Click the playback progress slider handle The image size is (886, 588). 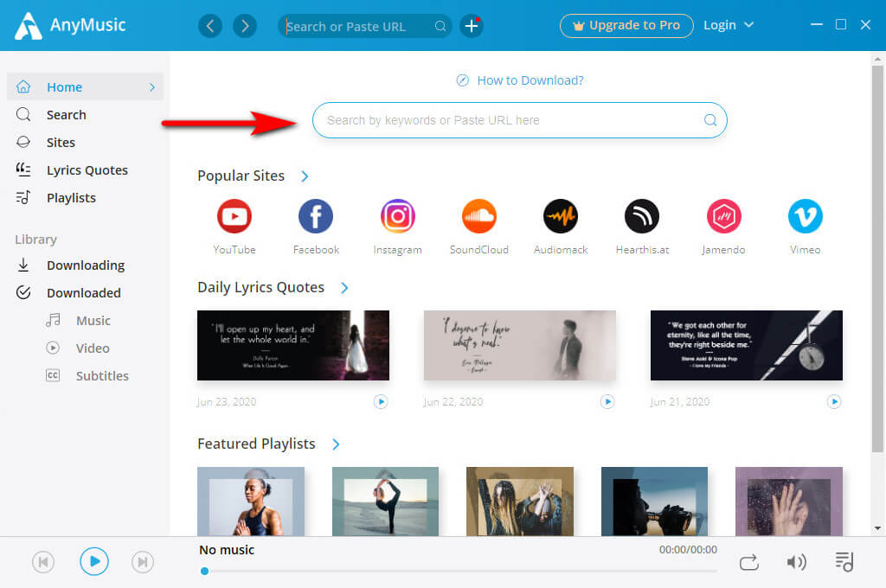tap(204, 571)
